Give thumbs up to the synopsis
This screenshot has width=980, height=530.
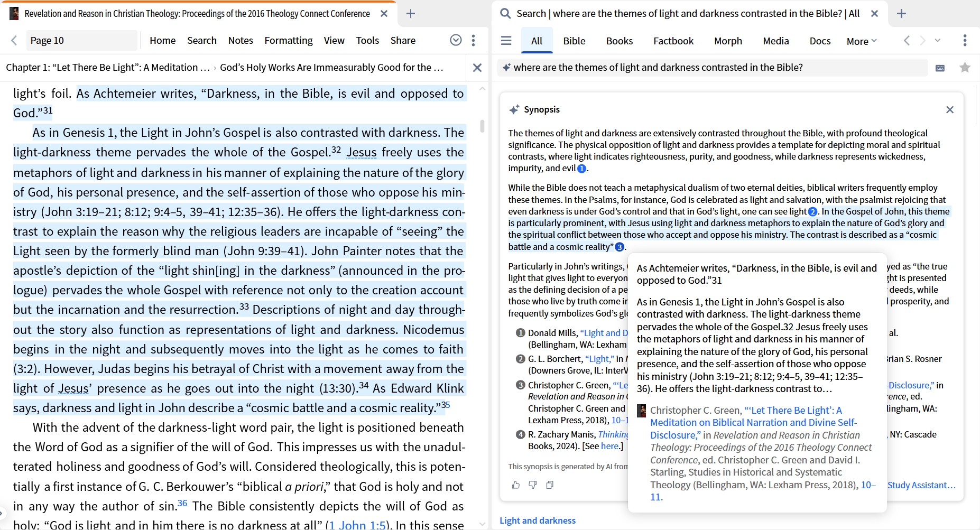[516, 485]
